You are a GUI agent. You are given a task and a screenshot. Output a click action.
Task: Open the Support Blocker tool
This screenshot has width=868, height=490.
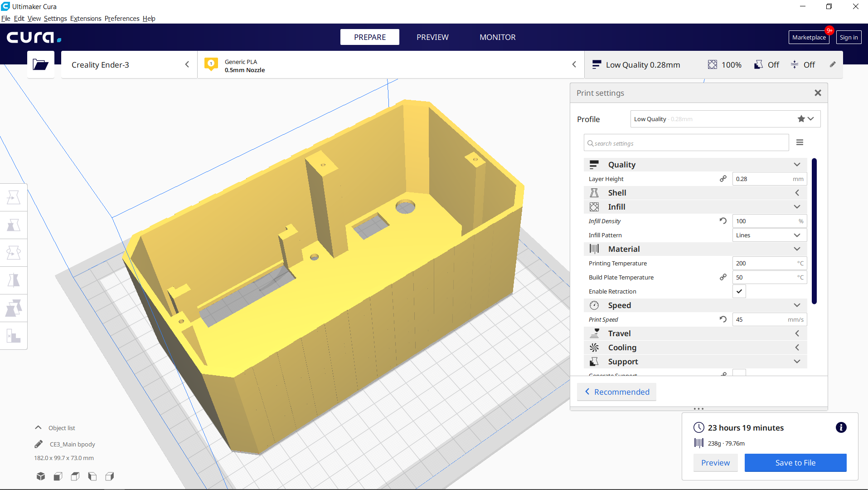14,336
